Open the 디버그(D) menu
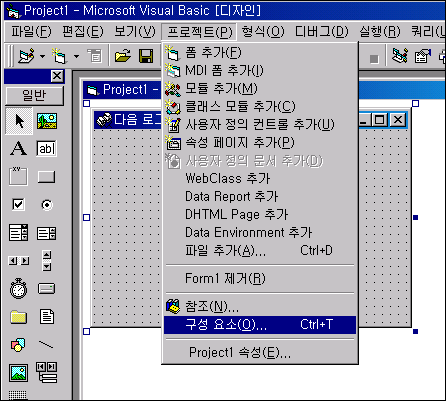446x401 pixels. point(321,32)
